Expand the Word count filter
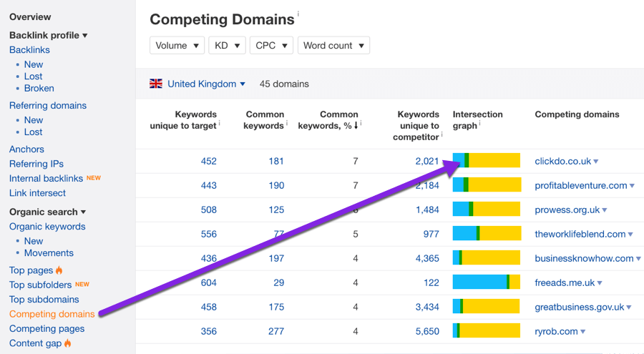This screenshot has width=644, height=354. click(x=333, y=45)
